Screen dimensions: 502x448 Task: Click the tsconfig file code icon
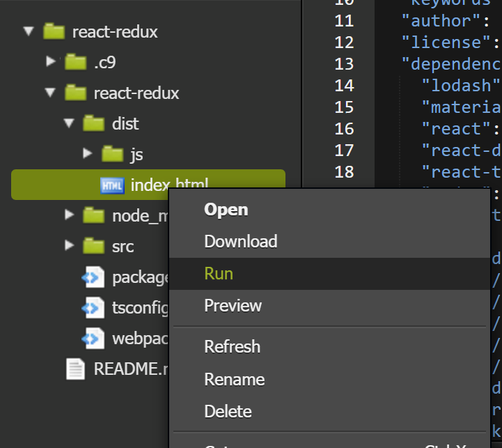(x=93, y=308)
